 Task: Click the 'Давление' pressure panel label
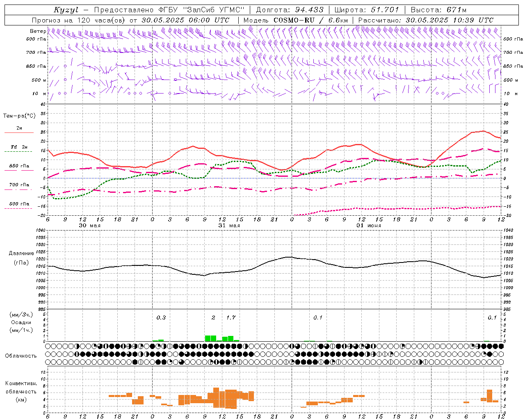point(21,253)
